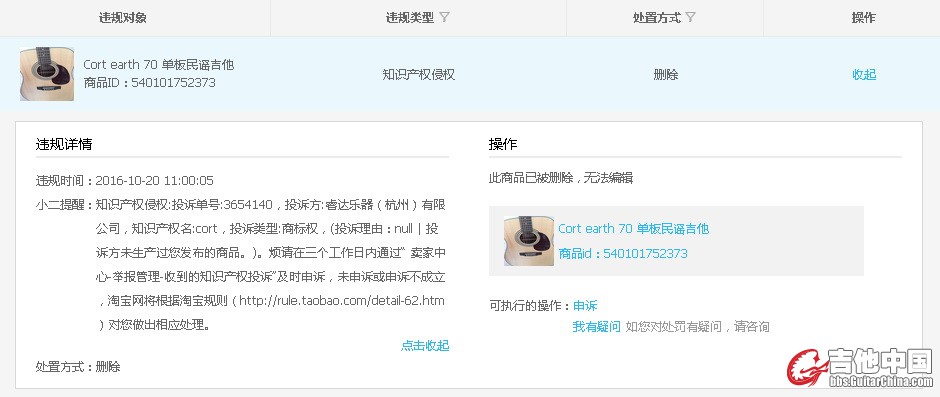Collapse the row with 收起 link

[864, 74]
